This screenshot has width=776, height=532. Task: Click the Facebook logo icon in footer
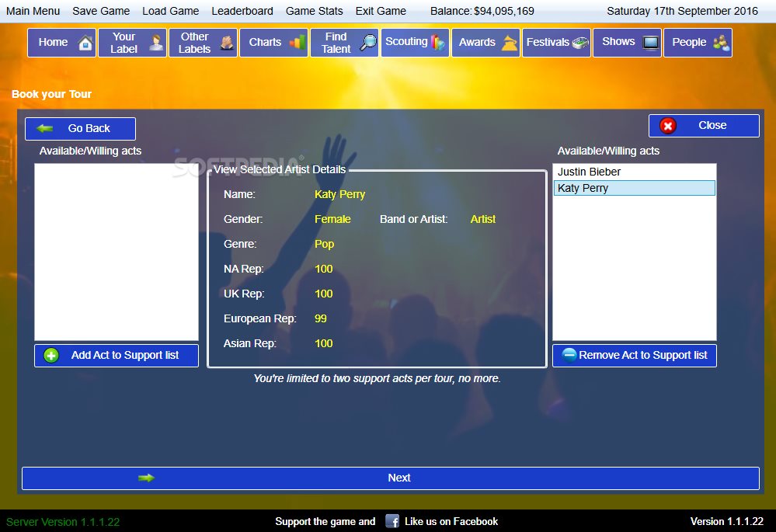392,521
